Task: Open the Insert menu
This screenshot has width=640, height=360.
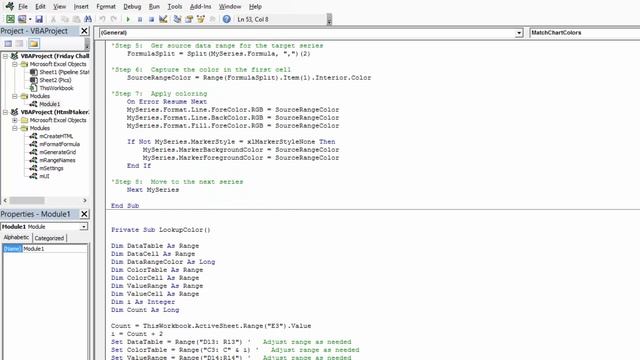Action: tap(81, 7)
